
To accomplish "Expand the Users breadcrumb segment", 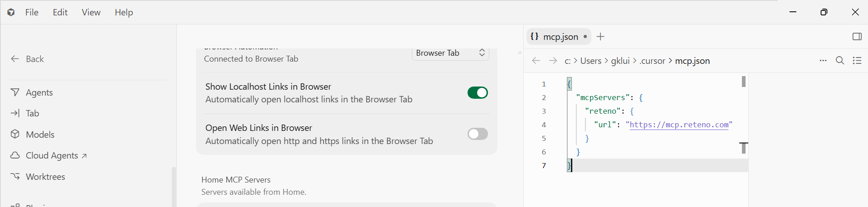I will [x=591, y=61].
